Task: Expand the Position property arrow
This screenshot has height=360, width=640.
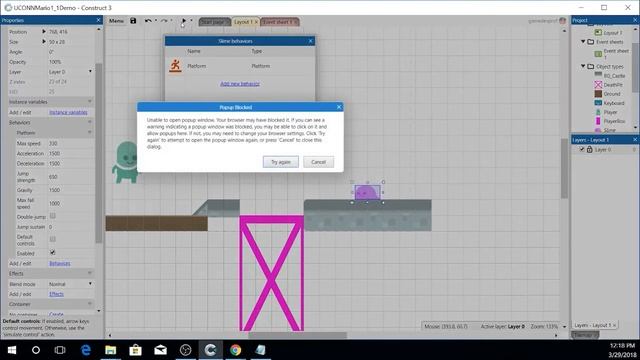Action: click(x=44, y=31)
